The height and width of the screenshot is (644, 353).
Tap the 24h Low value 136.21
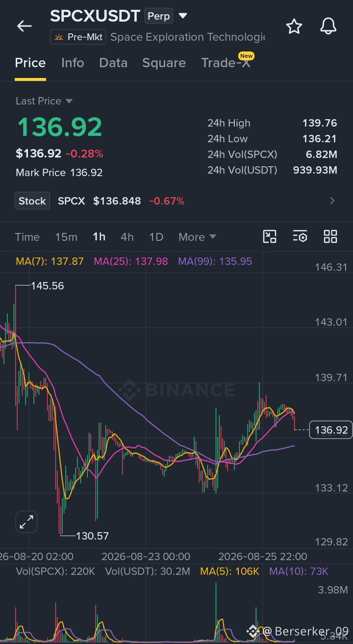(x=320, y=139)
